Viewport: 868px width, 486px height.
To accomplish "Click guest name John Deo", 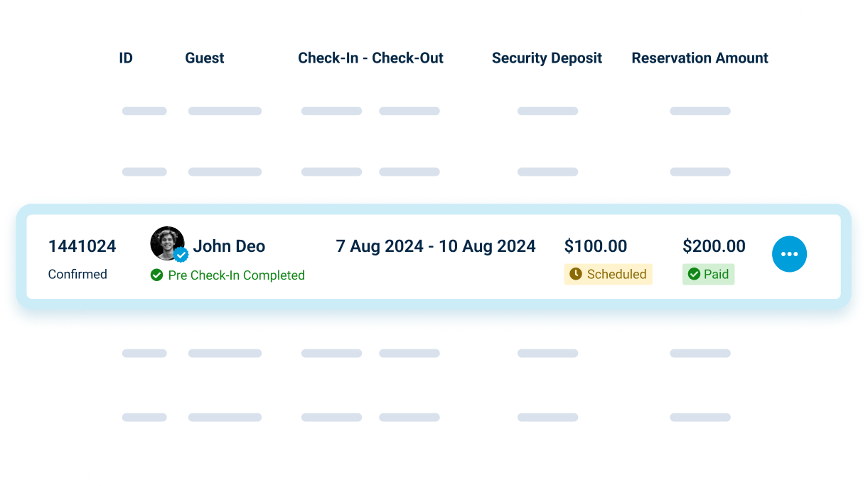I will pyautogui.click(x=229, y=246).
